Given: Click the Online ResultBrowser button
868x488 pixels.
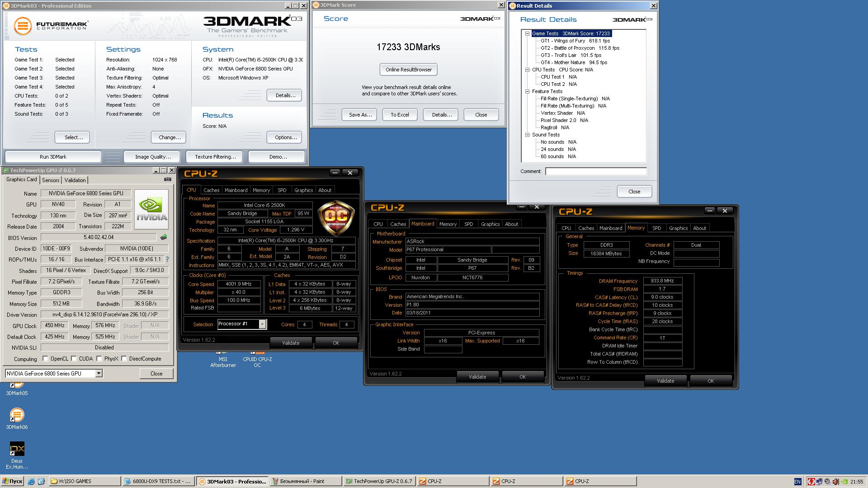Looking at the screenshot, I should pyautogui.click(x=409, y=70).
